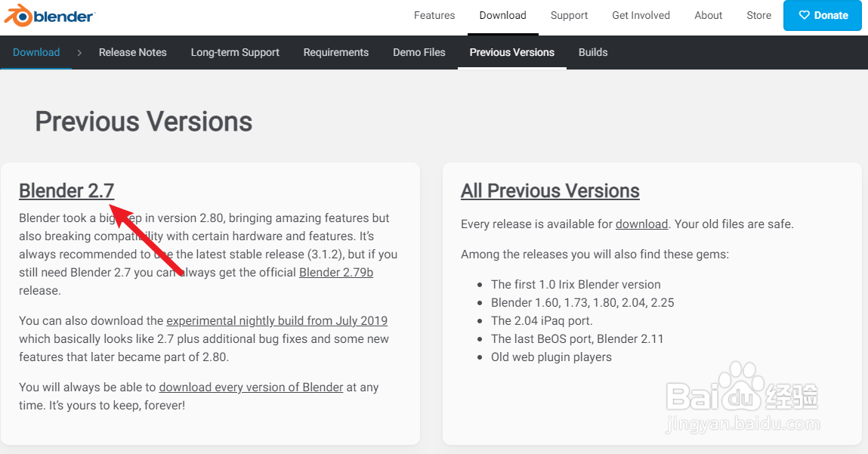This screenshot has width=868, height=454.
Task: Open the Blender 2.7 heading link
Action: (66, 191)
